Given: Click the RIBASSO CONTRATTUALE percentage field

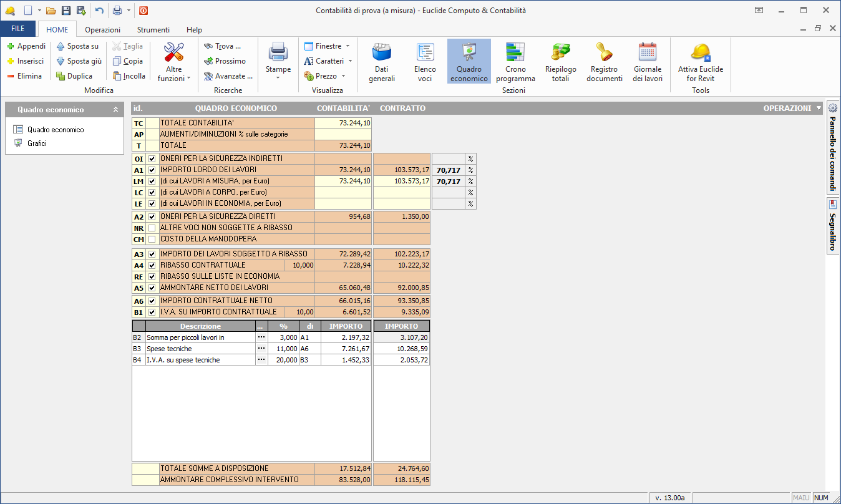Looking at the screenshot, I should pos(299,265).
